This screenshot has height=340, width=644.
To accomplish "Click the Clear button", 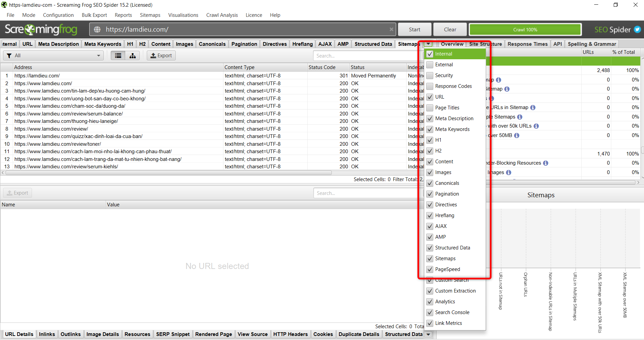I will [x=450, y=29].
